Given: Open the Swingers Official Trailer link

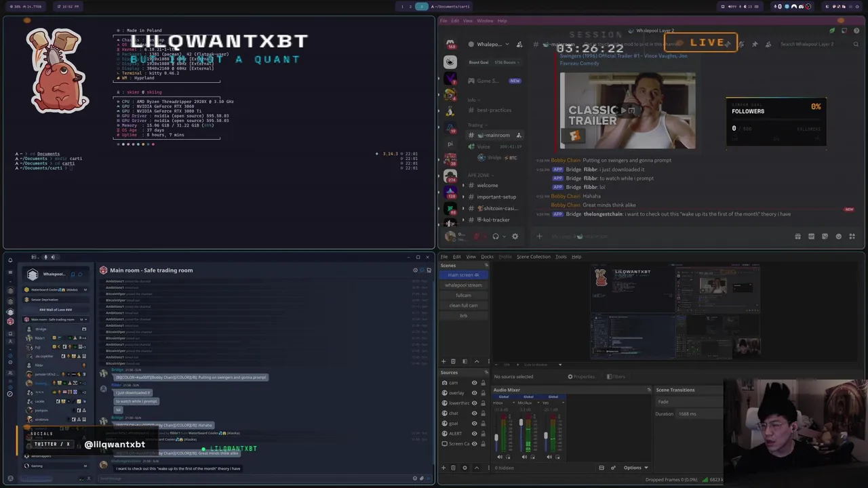Looking at the screenshot, I should pyautogui.click(x=624, y=60).
